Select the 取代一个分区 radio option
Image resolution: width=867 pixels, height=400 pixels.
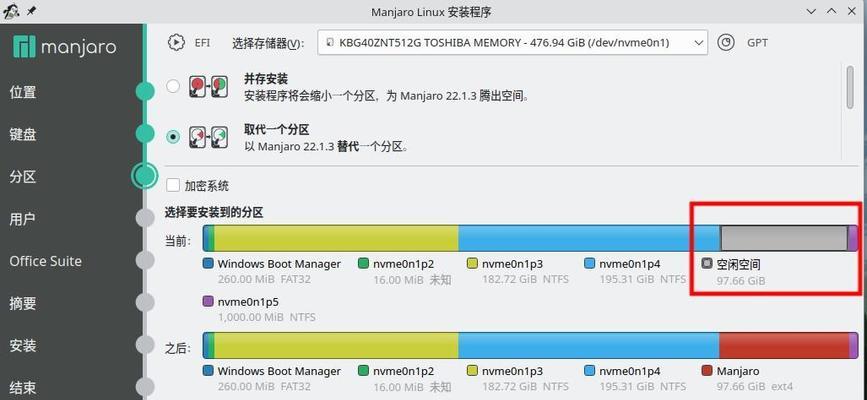click(173, 137)
